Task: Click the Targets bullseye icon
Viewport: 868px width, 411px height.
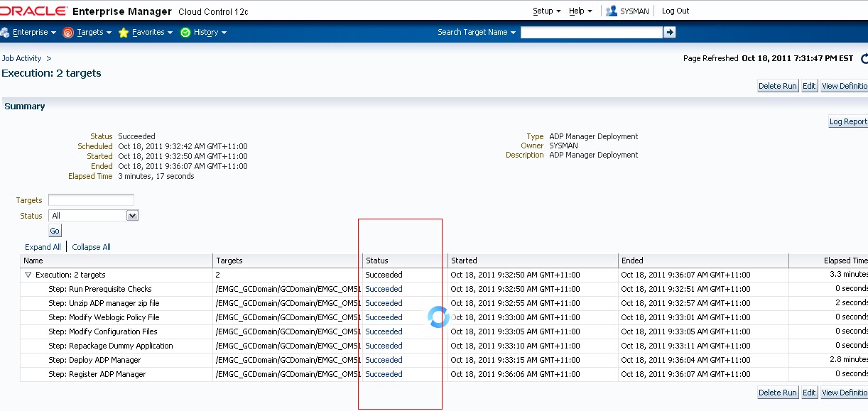Action: coord(68,33)
